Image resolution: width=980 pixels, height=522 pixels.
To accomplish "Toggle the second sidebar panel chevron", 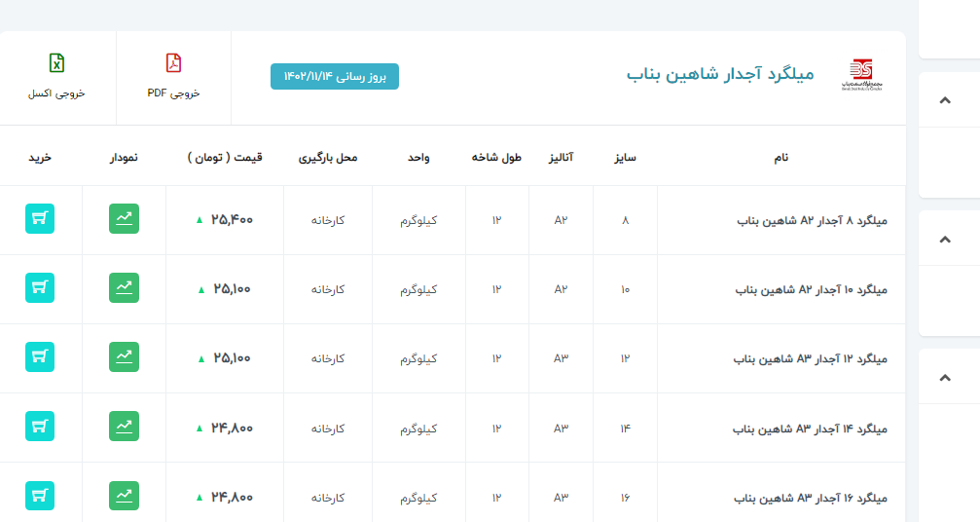I will click(x=944, y=239).
